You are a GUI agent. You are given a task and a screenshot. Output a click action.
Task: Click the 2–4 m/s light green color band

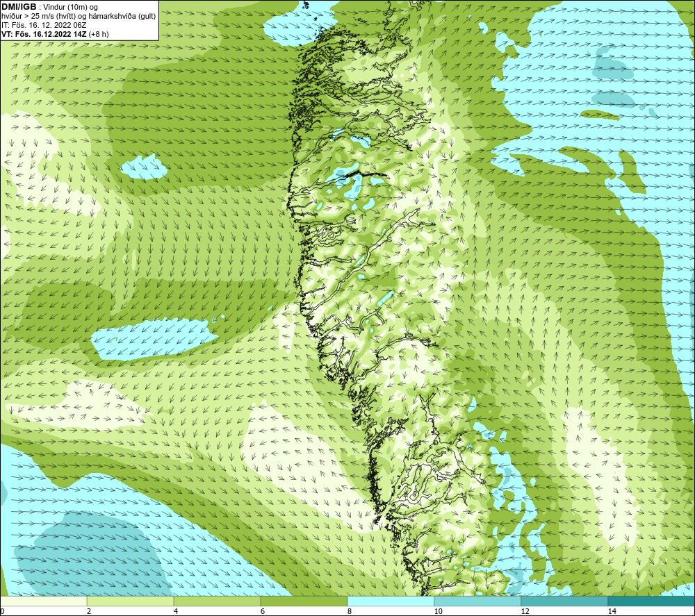pos(131,601)
